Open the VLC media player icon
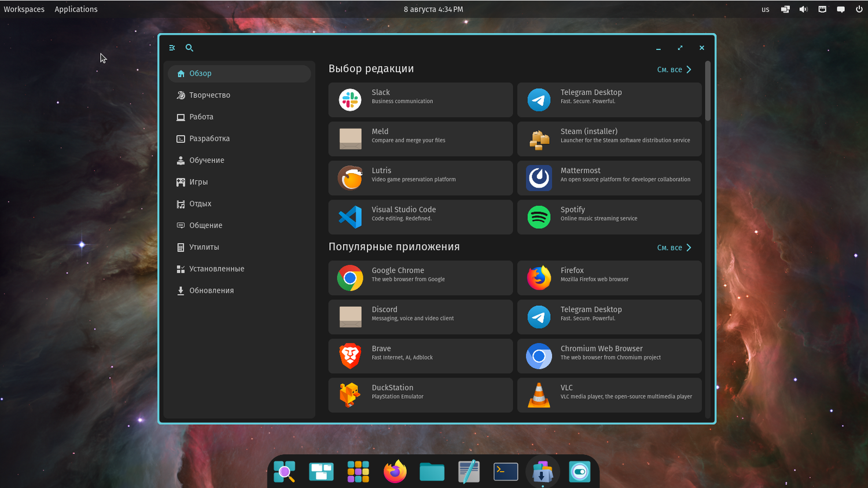Image resolution: width=868 pixels, height=488 pixels. coord(539,395)
